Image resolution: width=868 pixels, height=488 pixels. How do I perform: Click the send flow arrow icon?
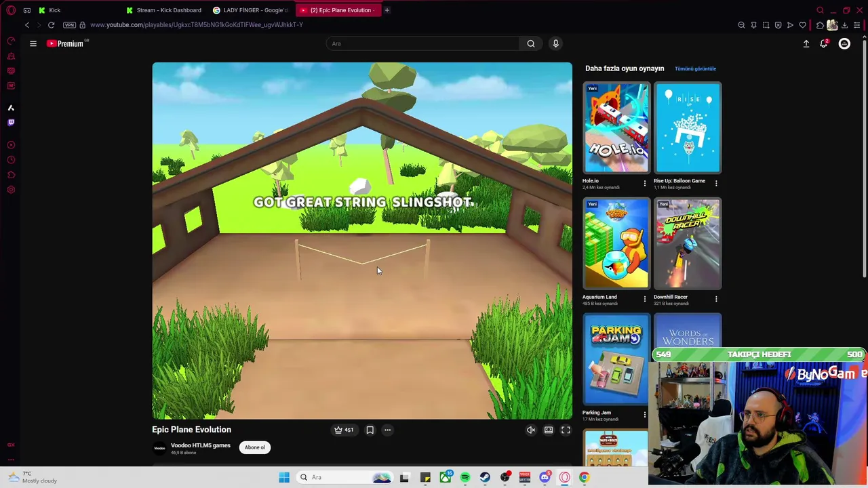[x=790, y=25]
